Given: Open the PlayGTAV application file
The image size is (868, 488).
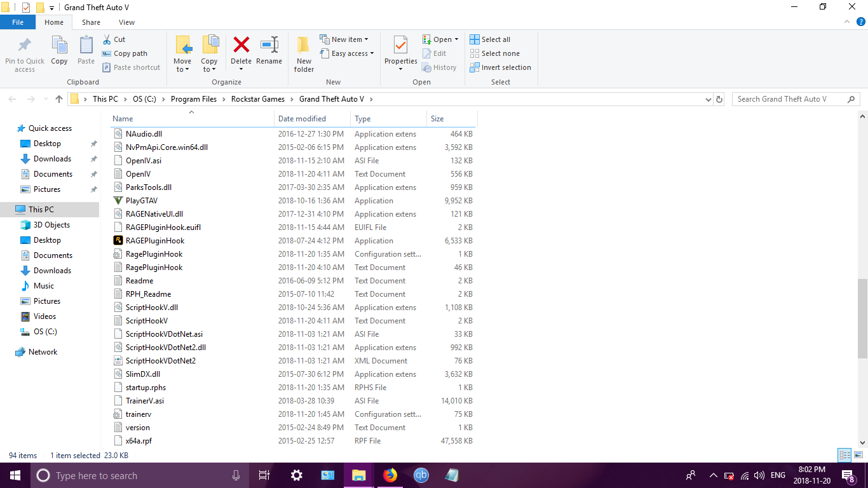Looking at the screenshot, I should pos(142,201).
